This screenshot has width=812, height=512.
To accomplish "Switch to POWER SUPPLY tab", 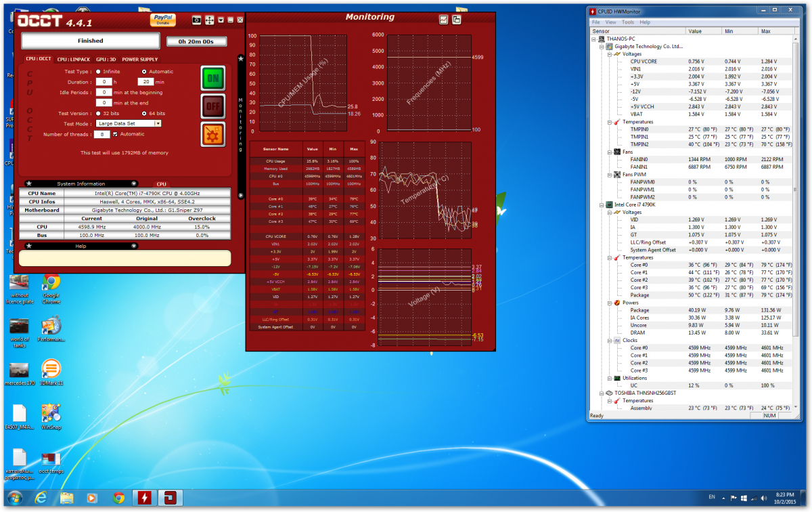I will click(x=139, y=59).
